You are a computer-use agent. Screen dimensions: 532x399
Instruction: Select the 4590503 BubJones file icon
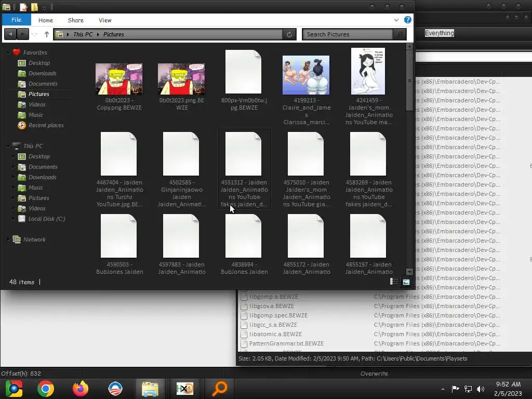click(x=119, y=236)
